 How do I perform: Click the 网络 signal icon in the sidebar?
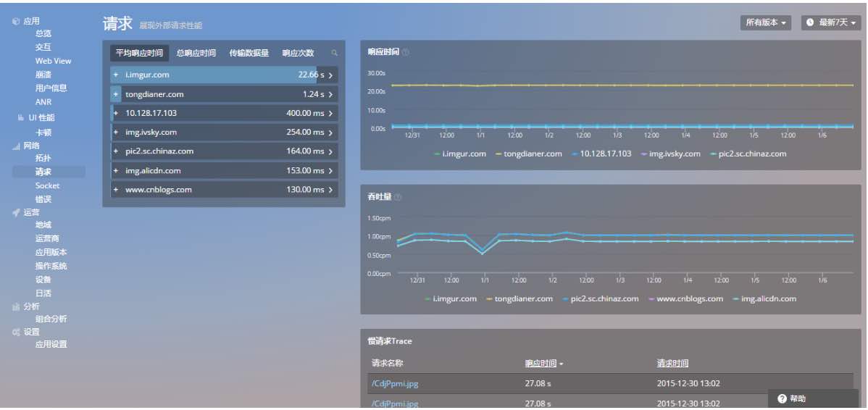[x=15, y=146]
